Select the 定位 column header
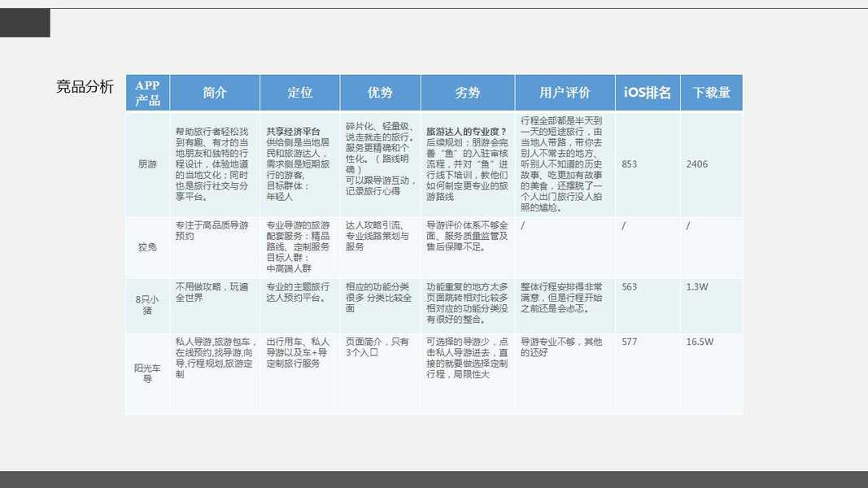Viewport: 868px width, 488px height. (x=300, y=93)
